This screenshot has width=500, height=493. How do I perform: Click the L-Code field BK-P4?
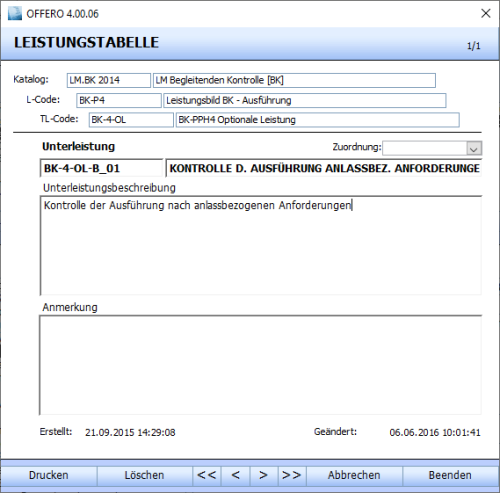coord(119,100)
